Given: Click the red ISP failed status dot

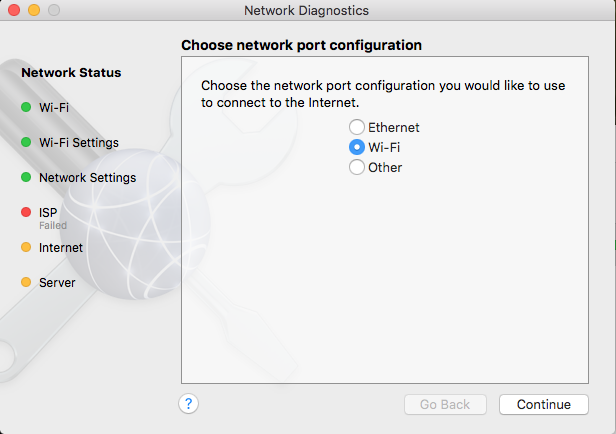Looking at the screenshot, I should coord(26,212).
